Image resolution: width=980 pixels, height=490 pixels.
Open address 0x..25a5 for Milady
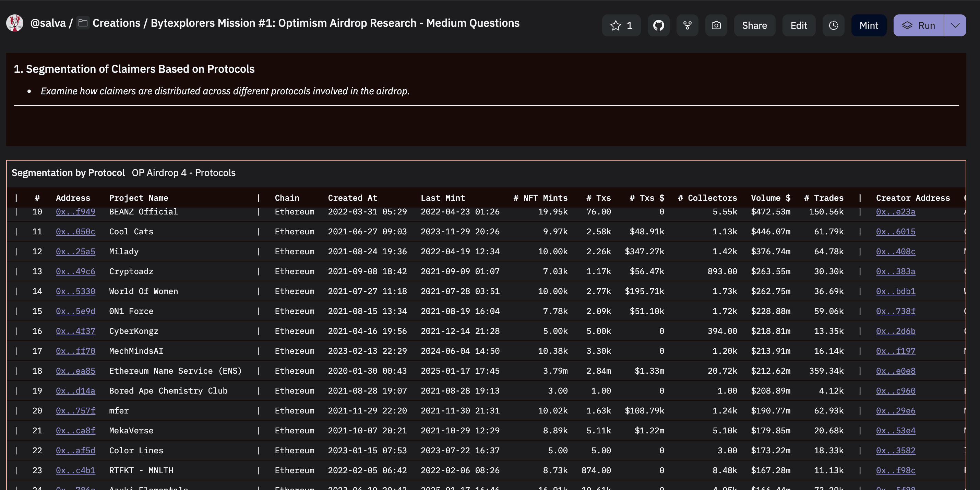pos(75,251)
